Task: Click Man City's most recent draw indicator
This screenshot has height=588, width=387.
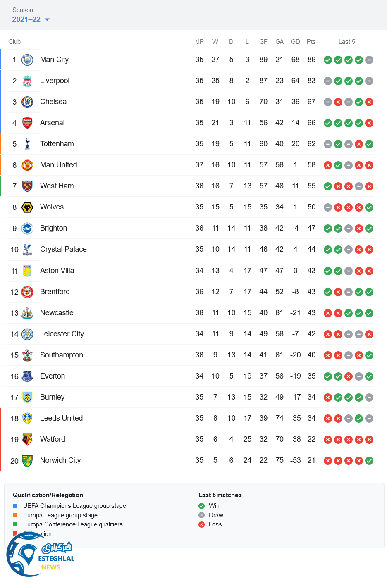Action: tap(369, 60)
